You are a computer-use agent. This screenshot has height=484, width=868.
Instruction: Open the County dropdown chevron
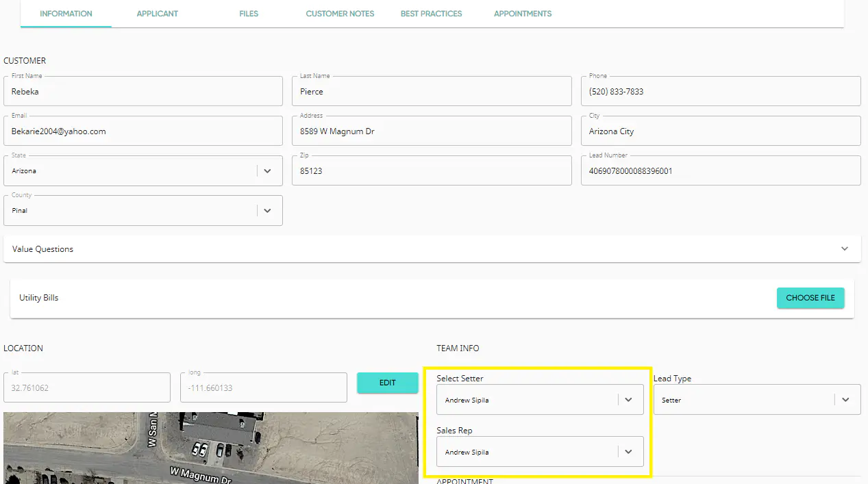point(267,211)
